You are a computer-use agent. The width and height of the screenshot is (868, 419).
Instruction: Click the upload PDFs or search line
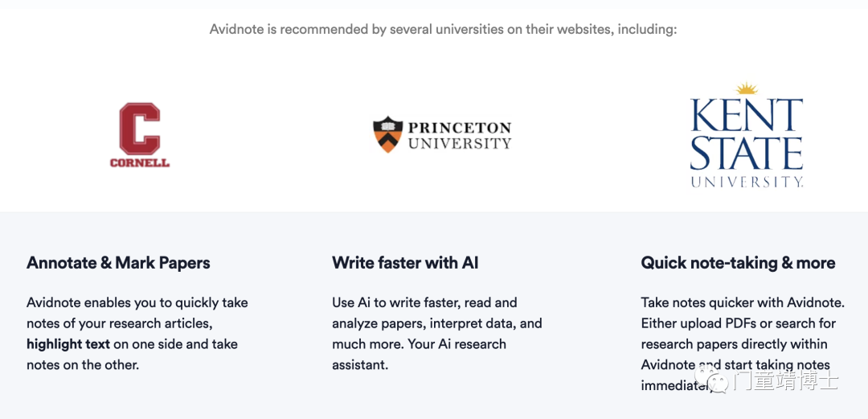[739, 323]
